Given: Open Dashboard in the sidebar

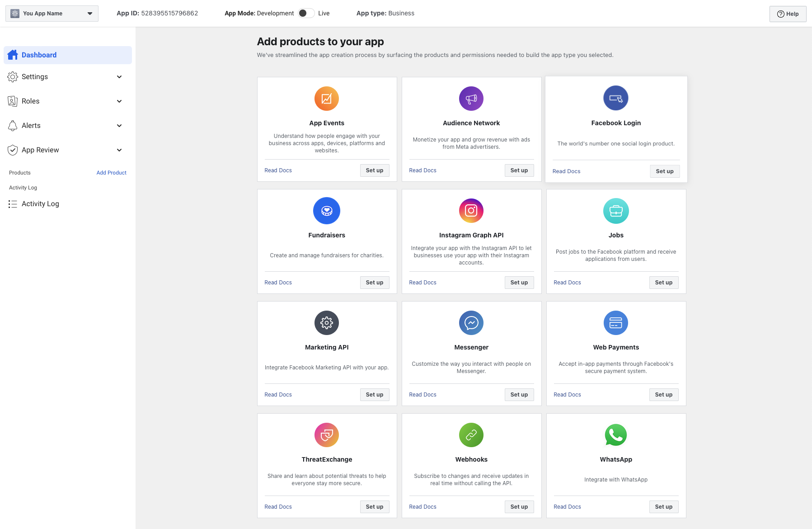Looking at the screenshot, I should [39, 55].
